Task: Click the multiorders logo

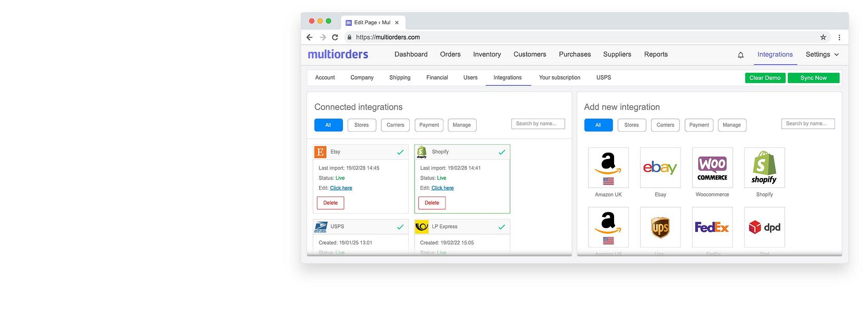Action: pos(338,54)
